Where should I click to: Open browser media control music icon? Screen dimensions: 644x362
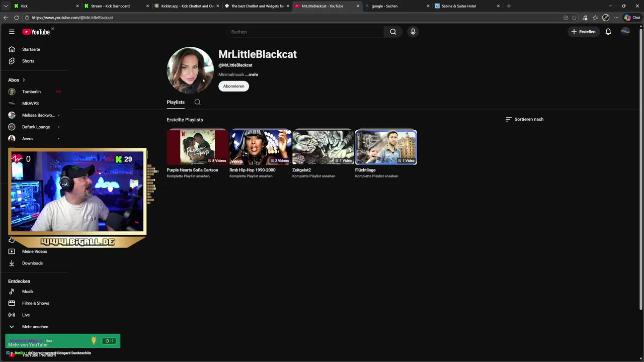[585, 18]
